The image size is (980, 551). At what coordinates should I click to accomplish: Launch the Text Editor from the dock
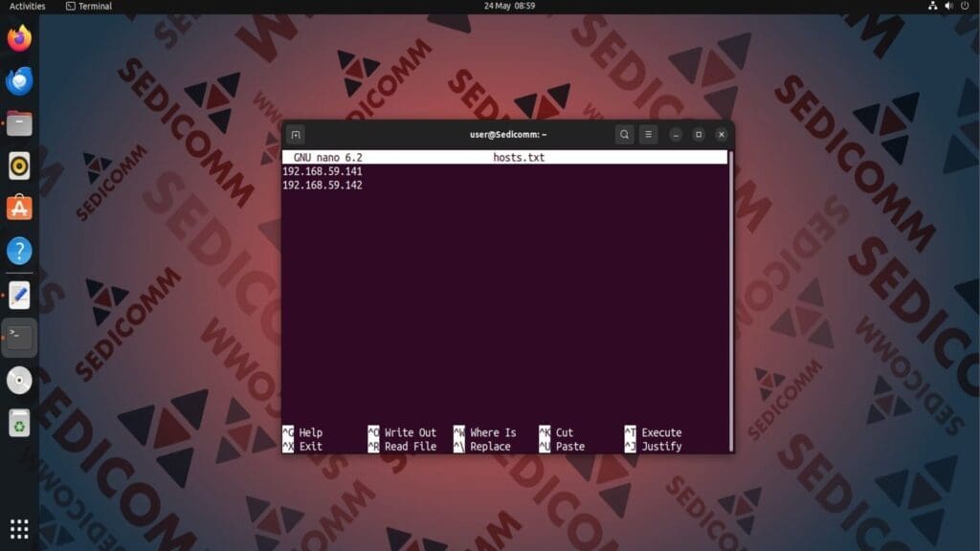[19, 295]
